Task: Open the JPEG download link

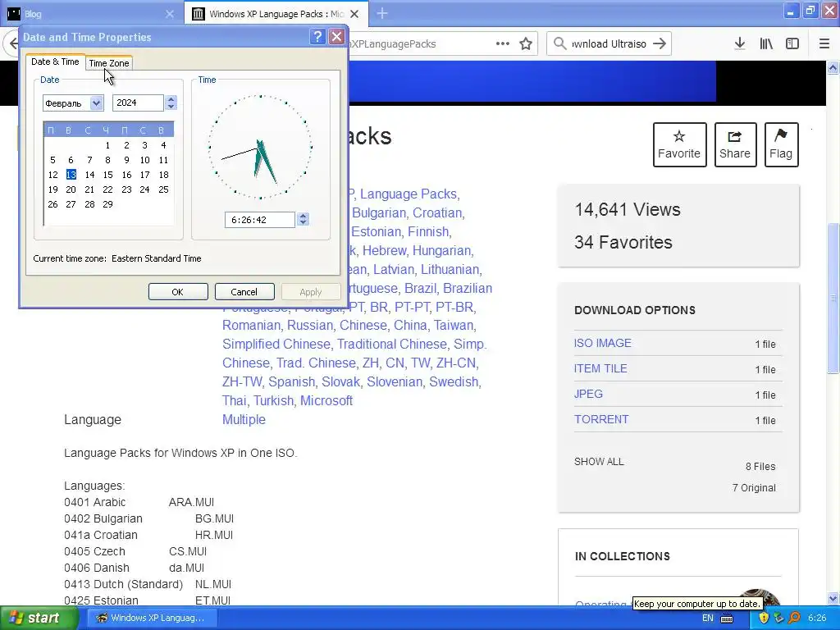Action: [x=588, y=394]
